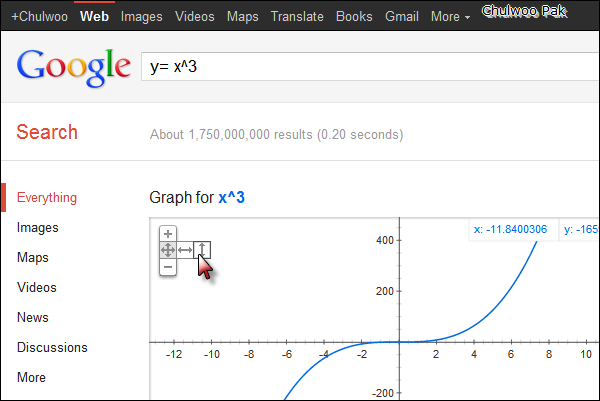Select News in the left sidebar
The image size is (600, 401).
[33, 318]
